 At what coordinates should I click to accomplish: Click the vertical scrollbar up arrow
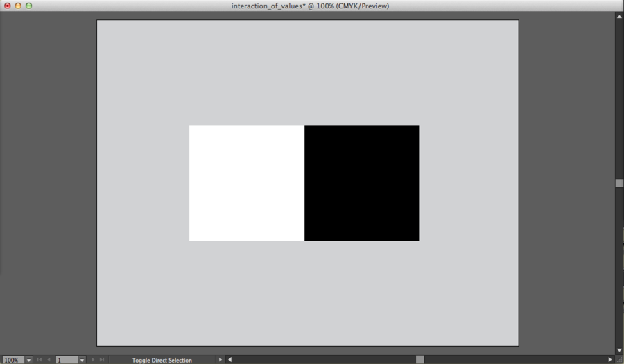click(619, 15)
